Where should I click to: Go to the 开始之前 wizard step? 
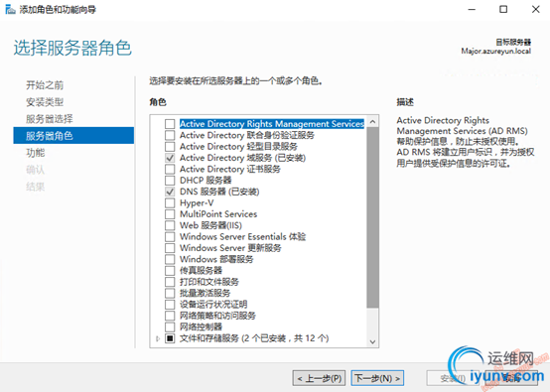45,85
